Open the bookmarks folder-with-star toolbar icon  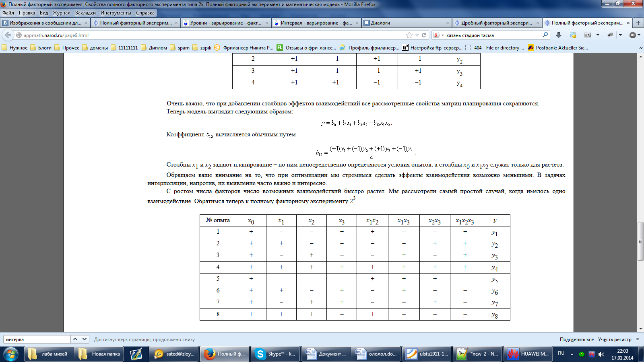(573, 35)
